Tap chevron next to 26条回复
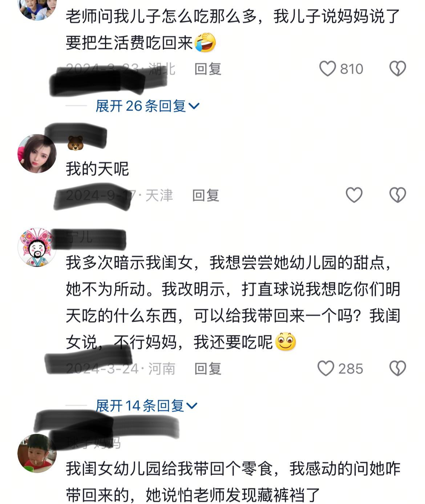 coord(194,106)
